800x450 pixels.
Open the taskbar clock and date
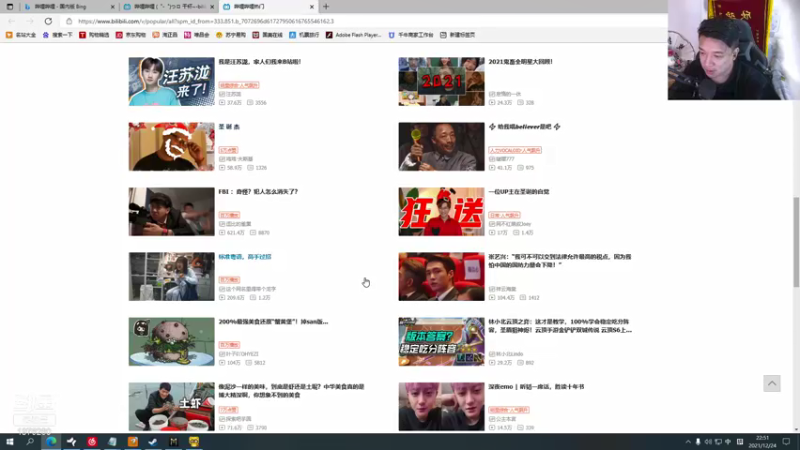[763, 442]
